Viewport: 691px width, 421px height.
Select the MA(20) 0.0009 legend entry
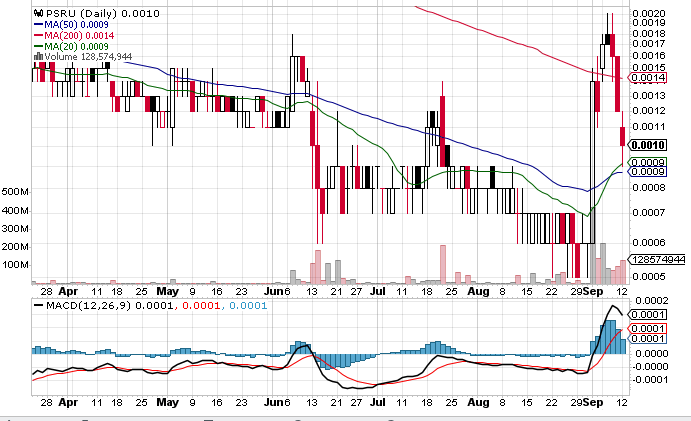71,46
